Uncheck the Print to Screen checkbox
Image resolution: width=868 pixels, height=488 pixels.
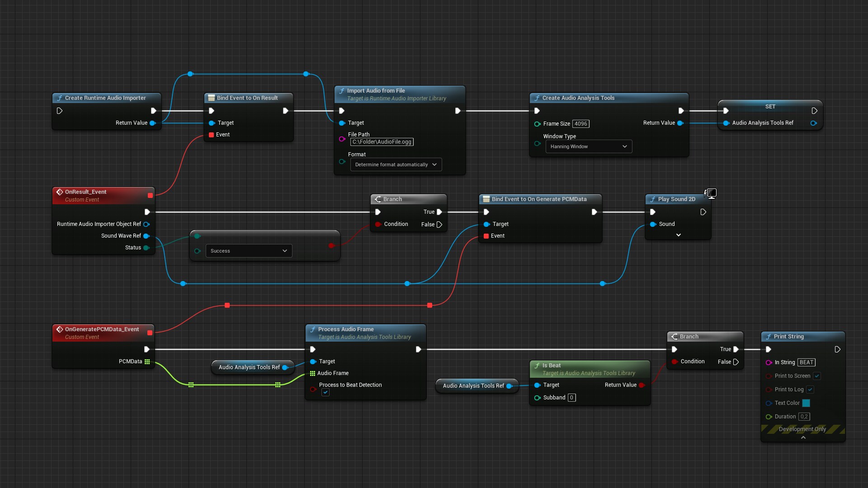pyautogui.click(x=817, y=376)
